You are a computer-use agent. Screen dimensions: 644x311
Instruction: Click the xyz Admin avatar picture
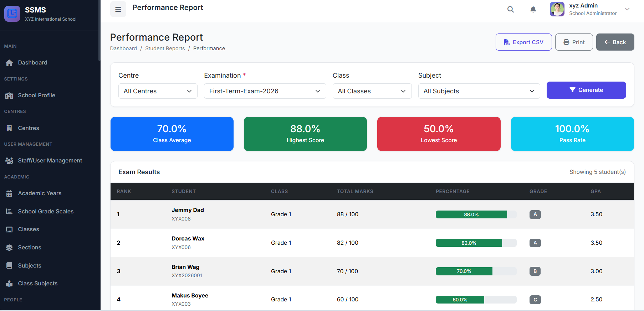(557, 9)
